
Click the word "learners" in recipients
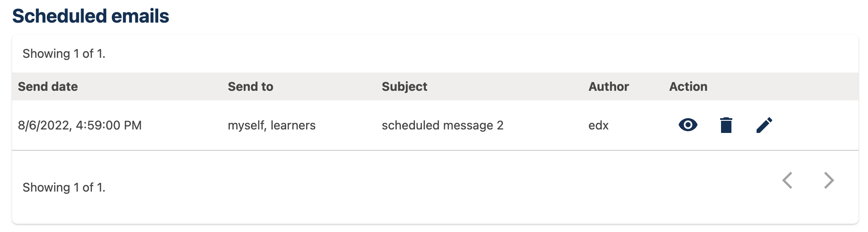[293, 126]
